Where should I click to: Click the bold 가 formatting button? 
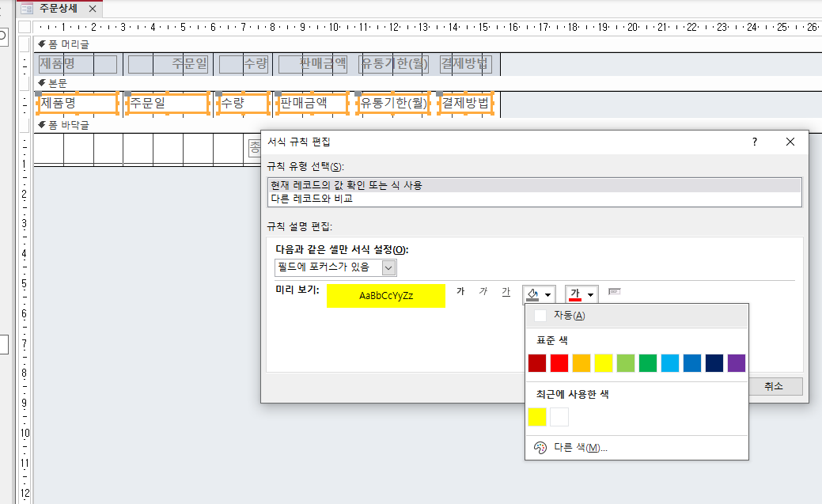coord(460,293)
